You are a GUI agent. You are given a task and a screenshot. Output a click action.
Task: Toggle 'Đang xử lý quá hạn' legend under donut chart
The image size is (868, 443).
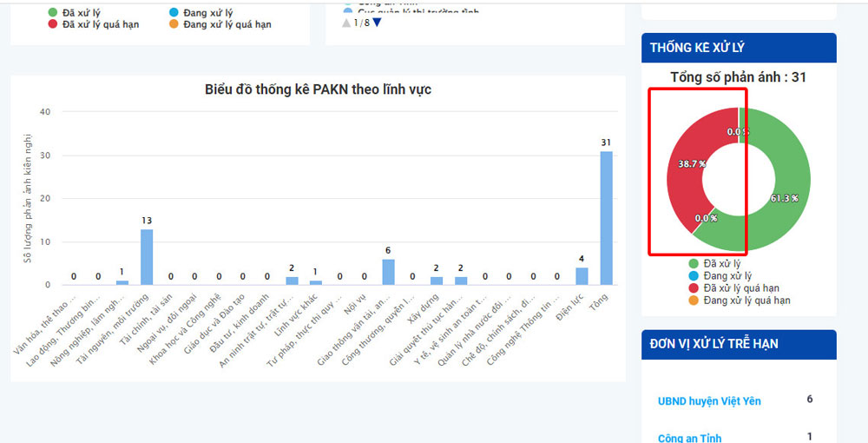(740, 301)
